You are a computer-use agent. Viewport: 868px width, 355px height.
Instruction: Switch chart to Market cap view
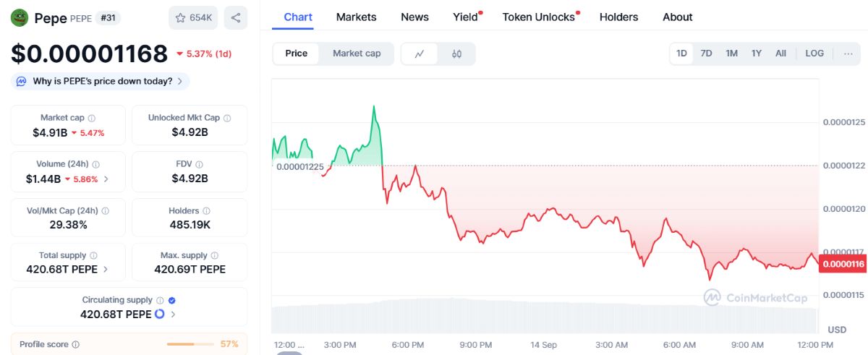pos(357,54)
